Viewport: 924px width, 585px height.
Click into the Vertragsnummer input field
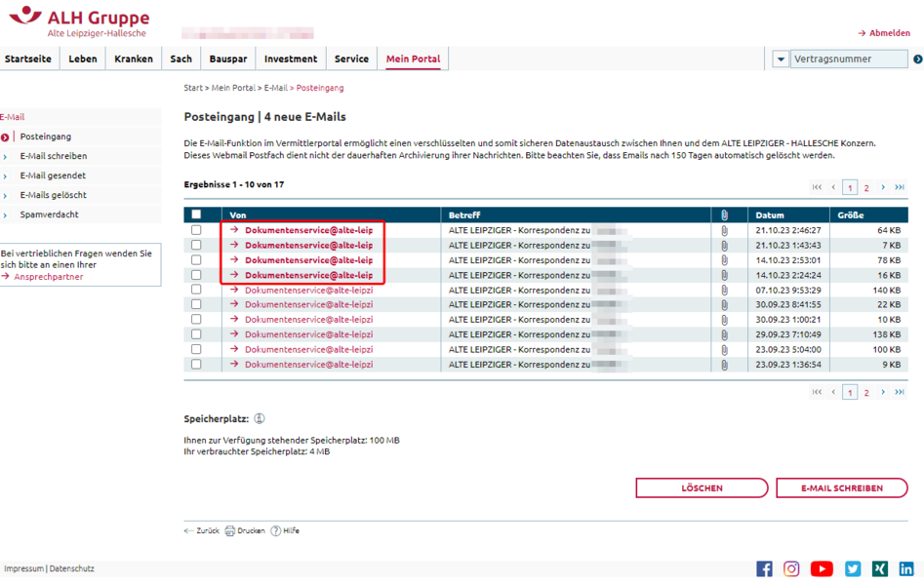pyautogui.click(x=849, y=58)
